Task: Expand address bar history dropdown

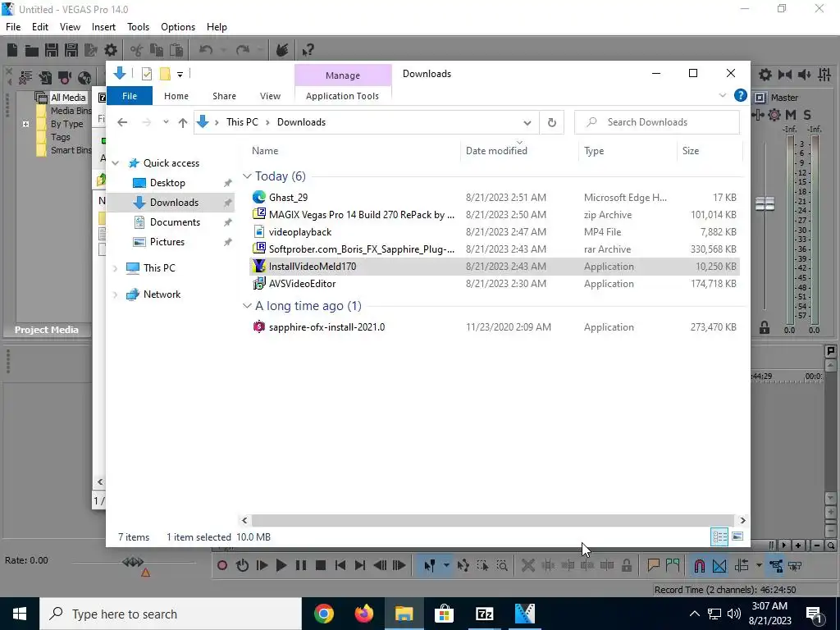Action: tap(527, 123)
